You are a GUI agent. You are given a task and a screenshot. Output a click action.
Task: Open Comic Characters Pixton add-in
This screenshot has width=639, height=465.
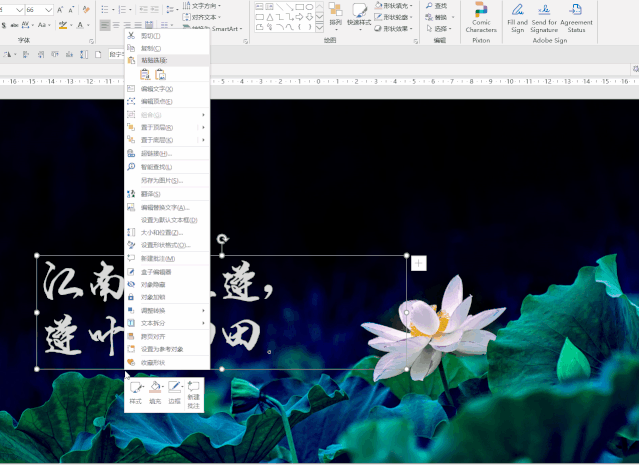[x=481, y=17]
